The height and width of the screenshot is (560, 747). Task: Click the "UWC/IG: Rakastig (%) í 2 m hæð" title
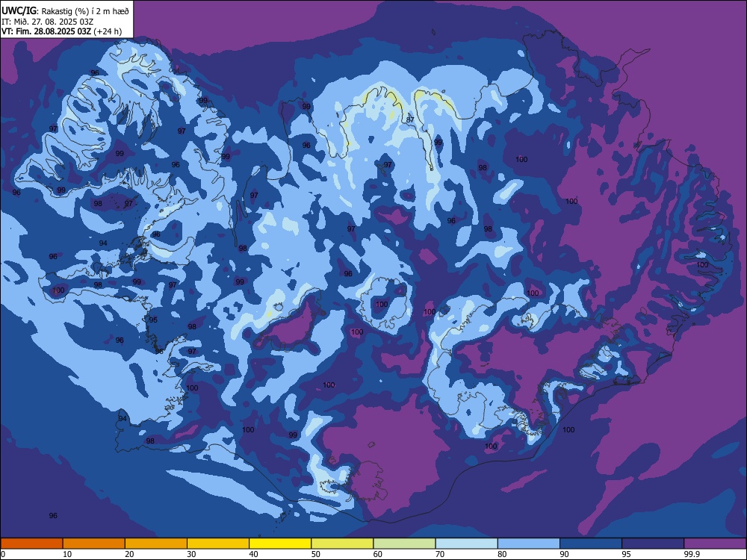[65, 11]
